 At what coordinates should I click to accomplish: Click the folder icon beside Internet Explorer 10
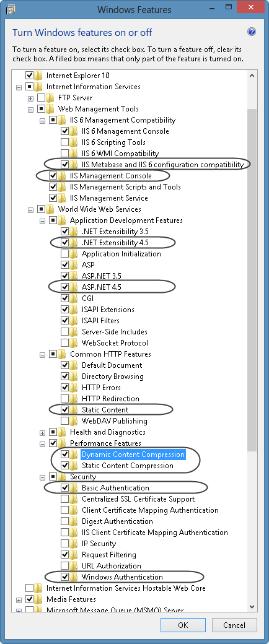point(38,76)
